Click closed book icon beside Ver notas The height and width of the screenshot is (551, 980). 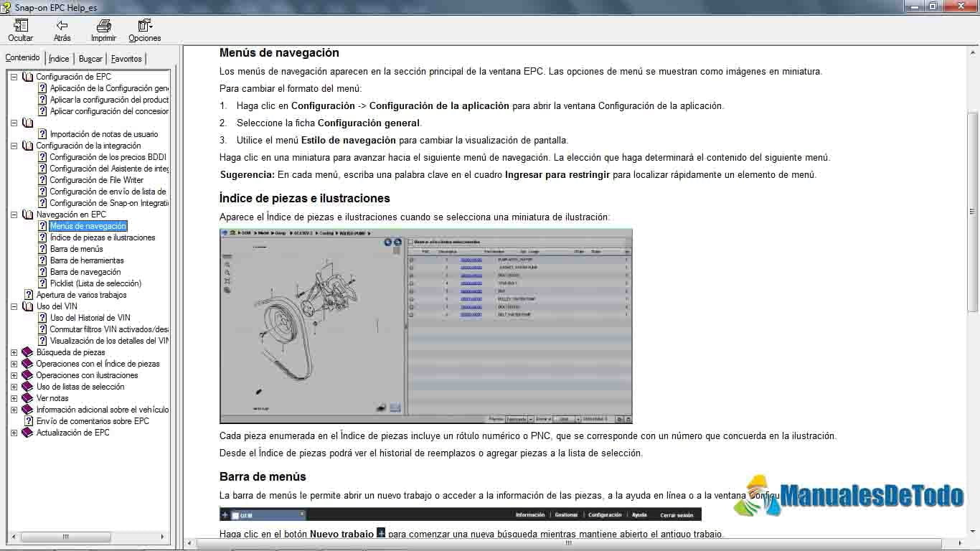(28, 398)
